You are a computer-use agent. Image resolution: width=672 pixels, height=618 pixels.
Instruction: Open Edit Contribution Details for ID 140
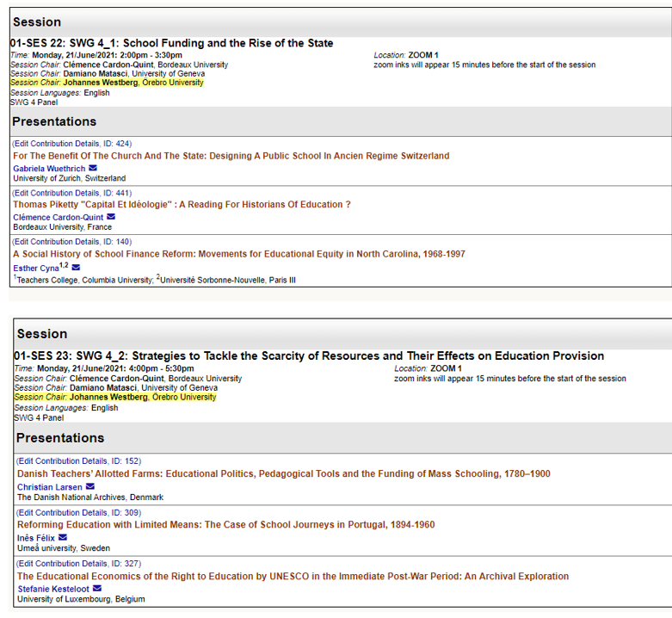72,242
